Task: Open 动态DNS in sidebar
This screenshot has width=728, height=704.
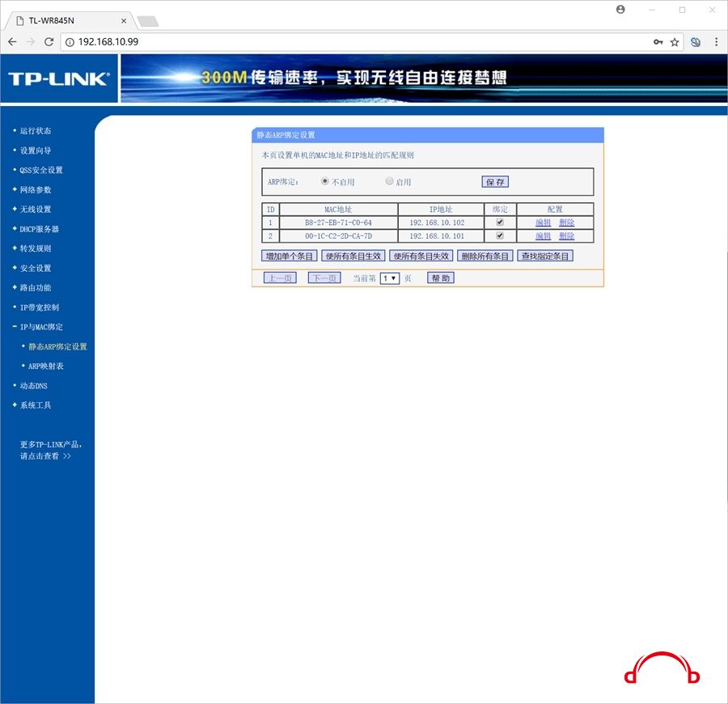Action: pos(33,386)
